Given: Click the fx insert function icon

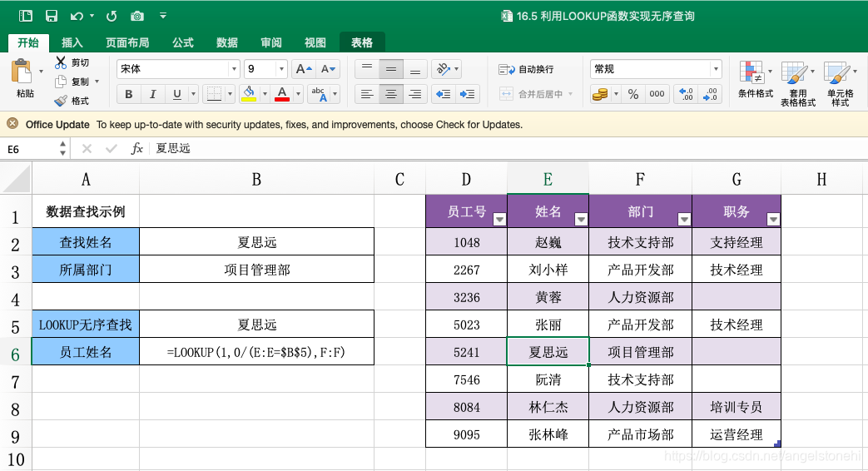Looking at the screenshot, I should [x=136, y=148].
